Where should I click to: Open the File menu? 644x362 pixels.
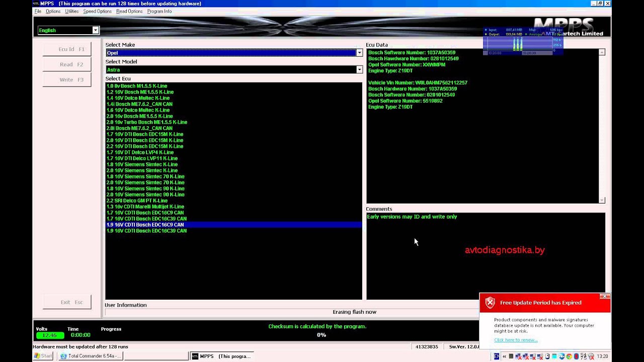click(38, 11)
